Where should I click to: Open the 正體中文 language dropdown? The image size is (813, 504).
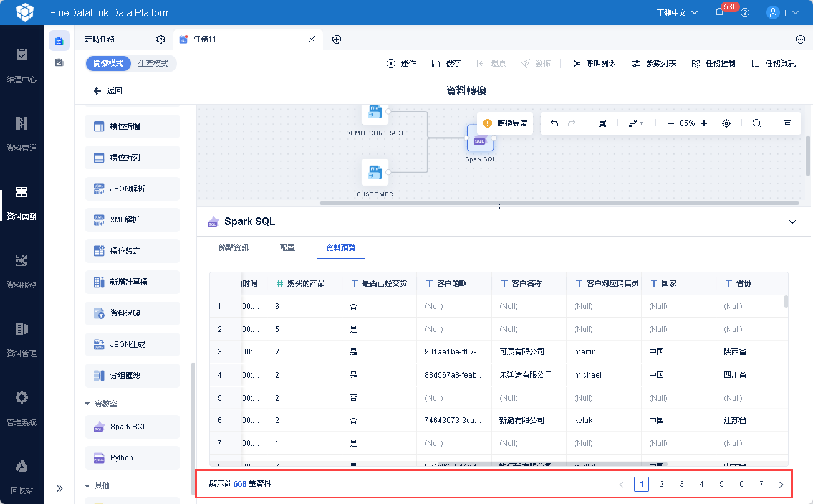(x=676, y=12)
